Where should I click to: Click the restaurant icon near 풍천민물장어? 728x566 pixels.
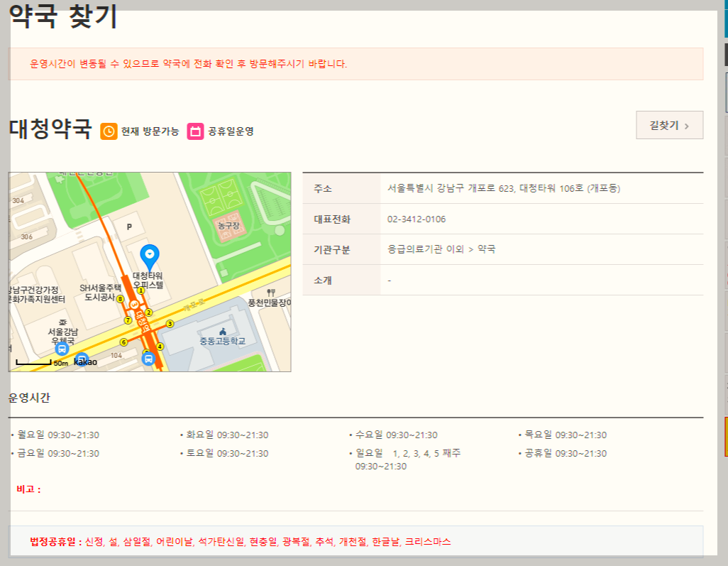270,292
